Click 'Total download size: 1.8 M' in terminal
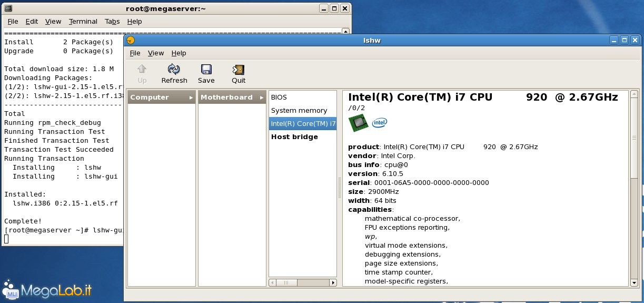Viewport: 644px width, 303px height. click(59, 69)
